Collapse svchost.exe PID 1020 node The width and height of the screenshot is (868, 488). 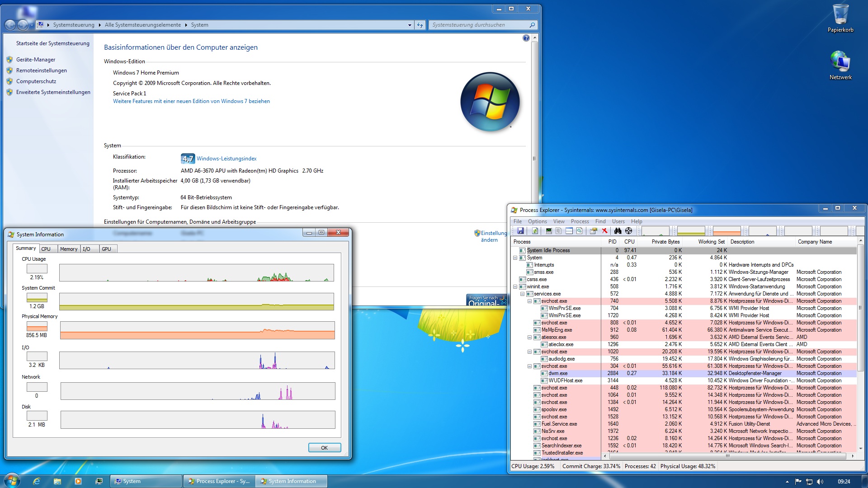point(529,352)
